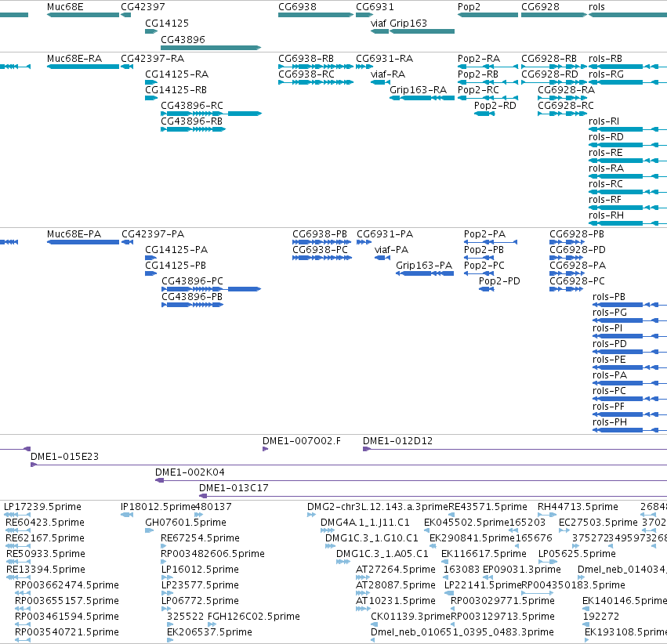This screenshot has height=644, width=667.
Task: Open the CG43896-RC transcript label
Action: pos(192,106)
